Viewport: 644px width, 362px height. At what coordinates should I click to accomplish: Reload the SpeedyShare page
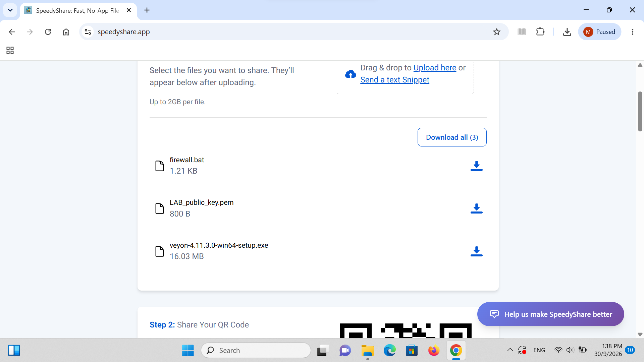[x=48, y=32]
